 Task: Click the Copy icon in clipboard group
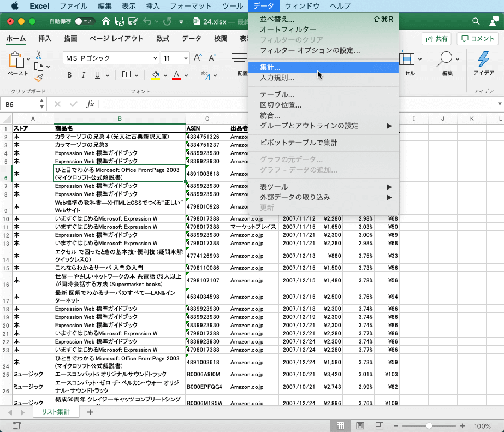(39, 67)
